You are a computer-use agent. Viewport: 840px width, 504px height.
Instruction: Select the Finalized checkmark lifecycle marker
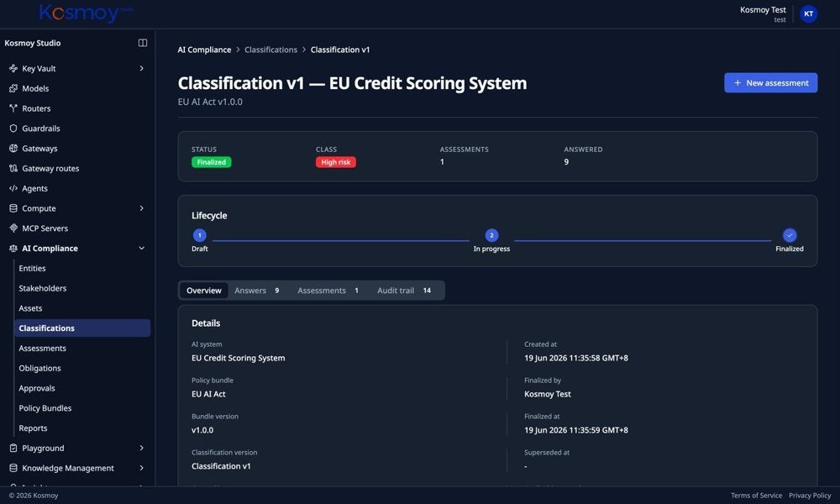tap(789, 235)
